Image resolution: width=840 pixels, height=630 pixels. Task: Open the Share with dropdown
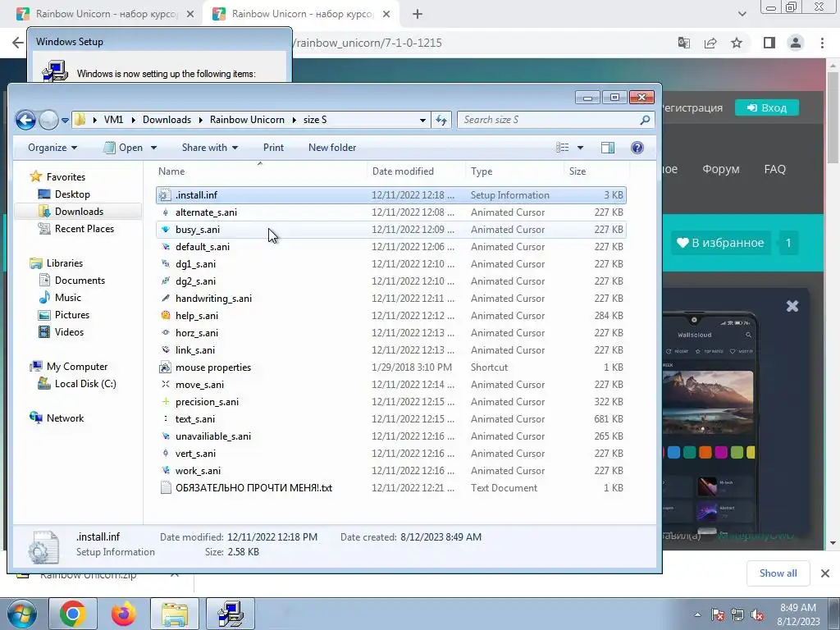pyautogui.click(x=209, y=148)
